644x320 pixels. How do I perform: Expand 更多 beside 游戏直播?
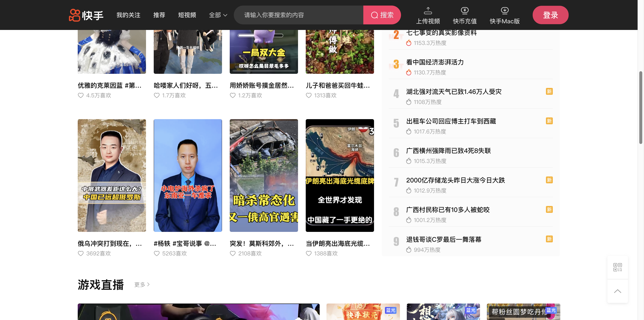tap(142, 284)
